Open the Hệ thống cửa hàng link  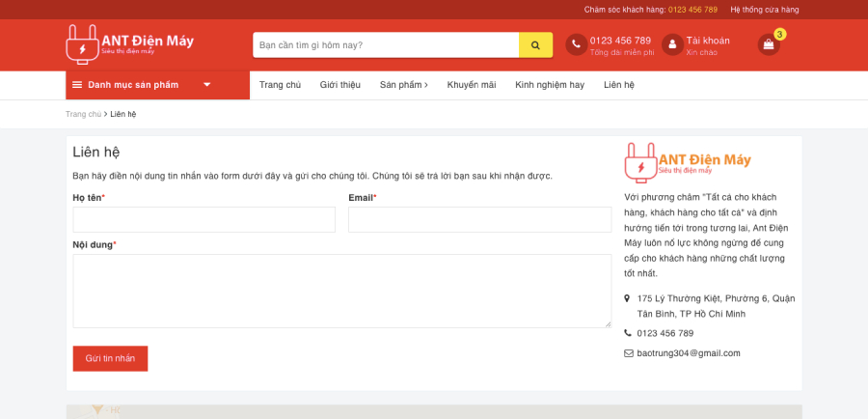(765, 10)
